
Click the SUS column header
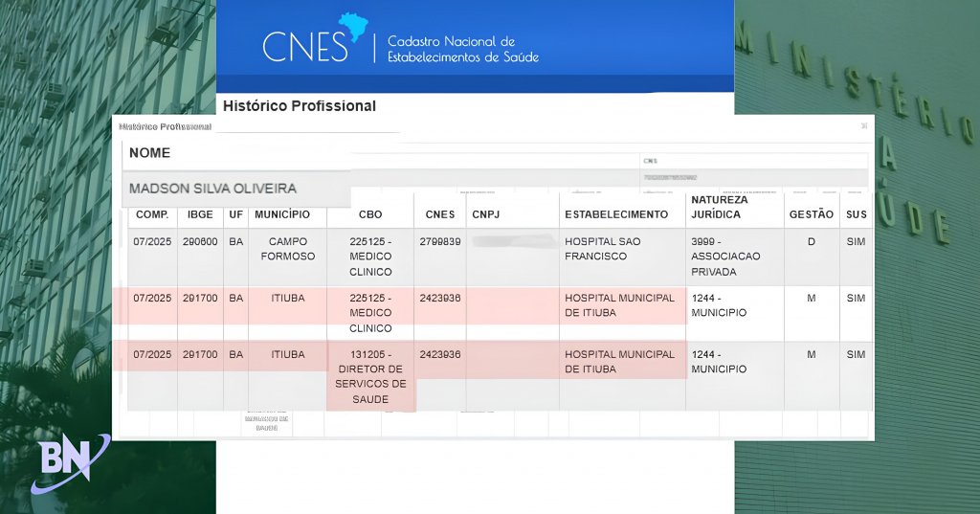856,214
